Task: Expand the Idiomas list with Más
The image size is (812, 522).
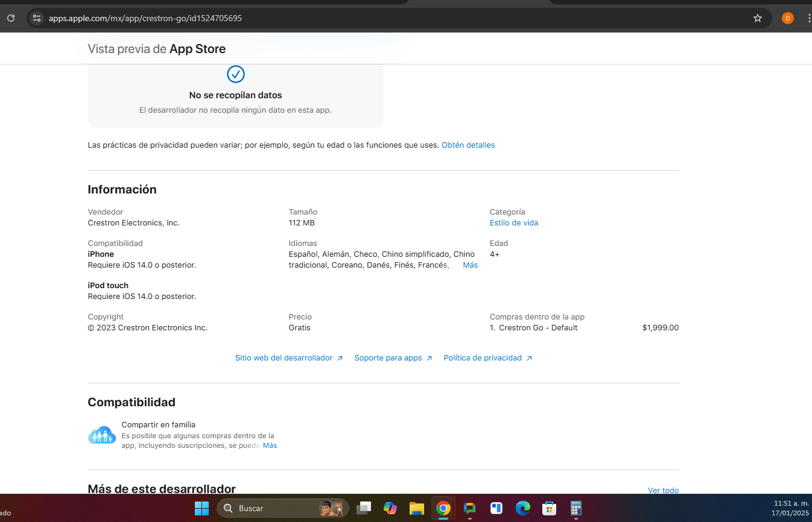Action: [x=470, y=265]
